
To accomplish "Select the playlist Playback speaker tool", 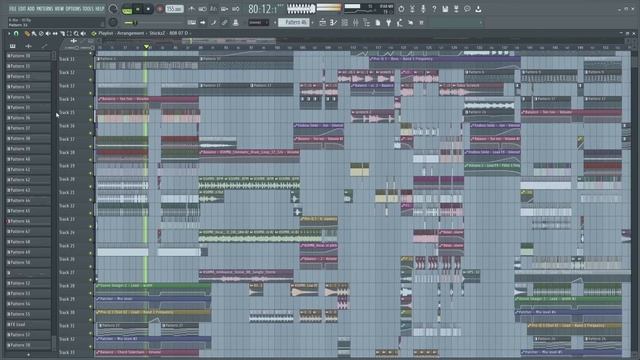I will point(83,33).
